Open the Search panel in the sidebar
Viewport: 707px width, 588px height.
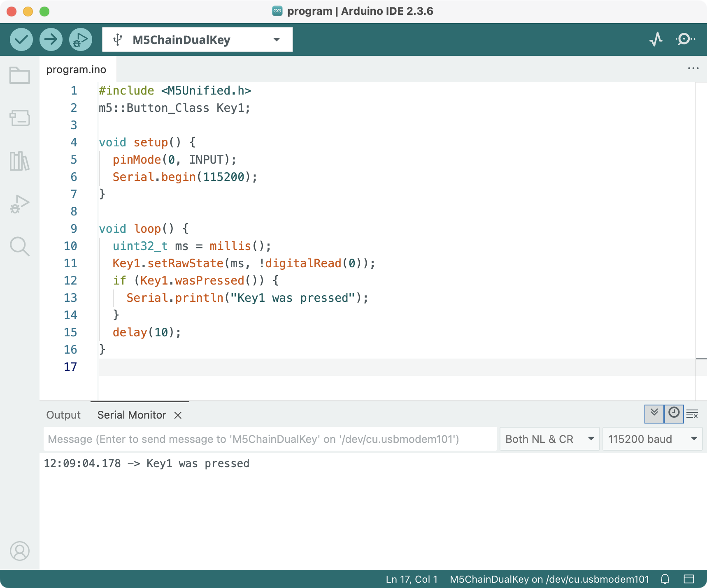point(20,246)
